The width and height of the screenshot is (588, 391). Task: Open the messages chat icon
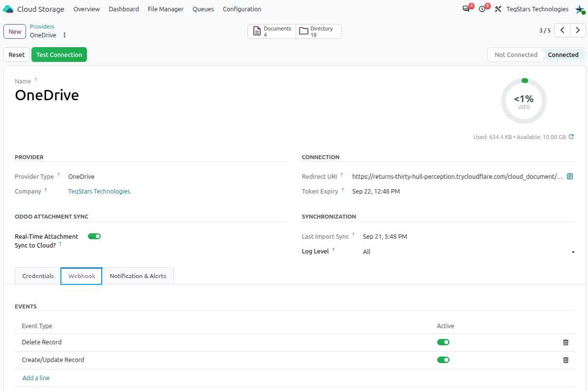pos(466,9)
